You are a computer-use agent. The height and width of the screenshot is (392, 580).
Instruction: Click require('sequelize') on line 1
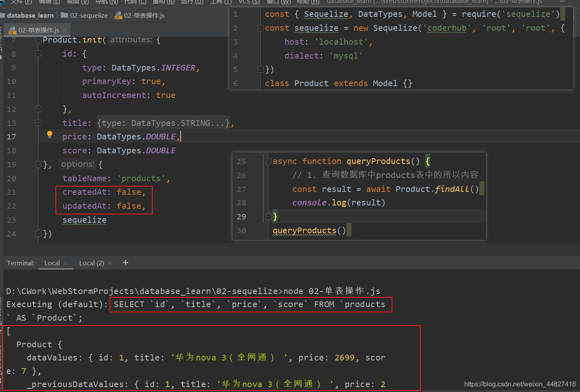[x=511, y=14]
